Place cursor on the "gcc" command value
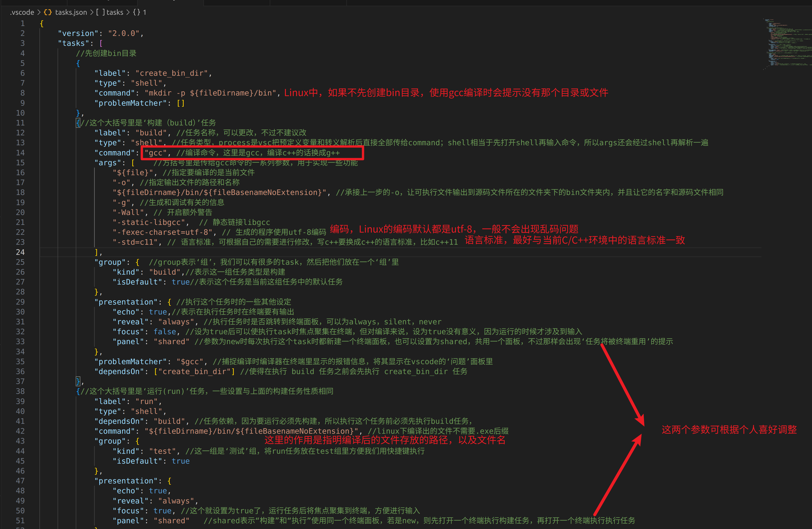This screenshot has width=812, height=529. coord(156,153)
